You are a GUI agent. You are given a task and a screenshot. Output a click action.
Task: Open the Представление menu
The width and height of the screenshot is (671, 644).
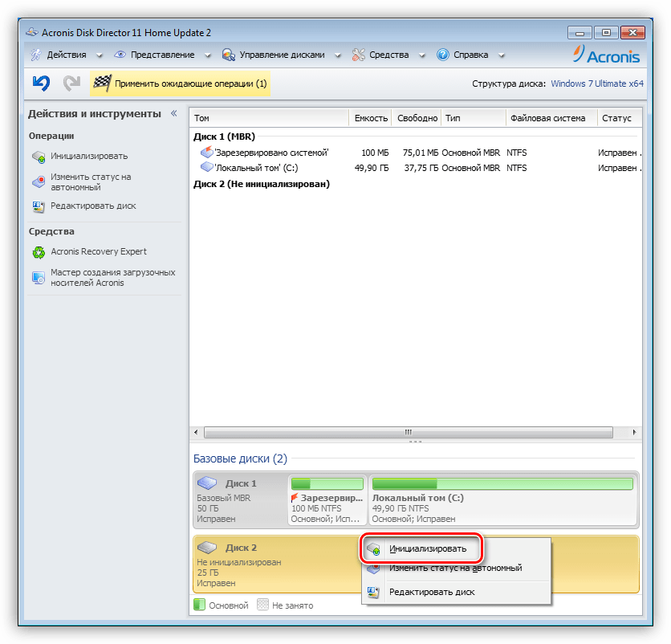(163, 55)
